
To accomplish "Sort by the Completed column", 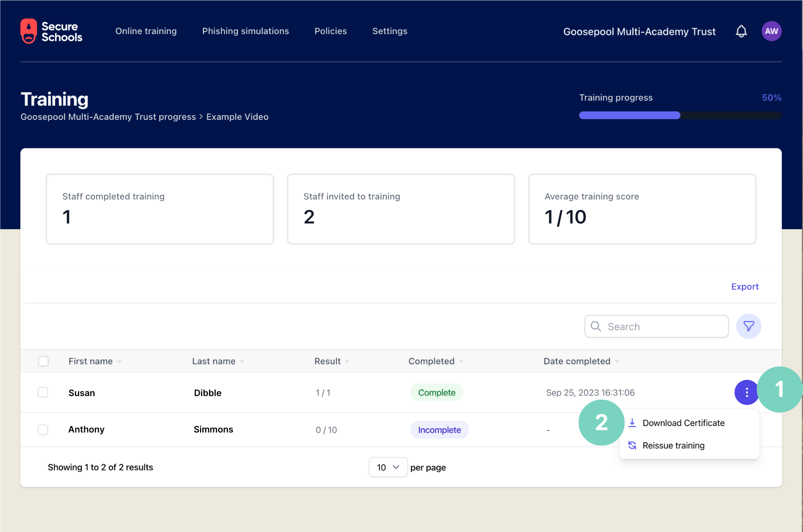I will [436, 361].
